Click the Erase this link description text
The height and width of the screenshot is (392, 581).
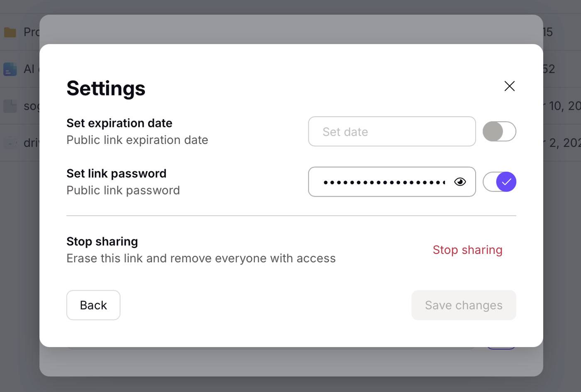point(201,258)
